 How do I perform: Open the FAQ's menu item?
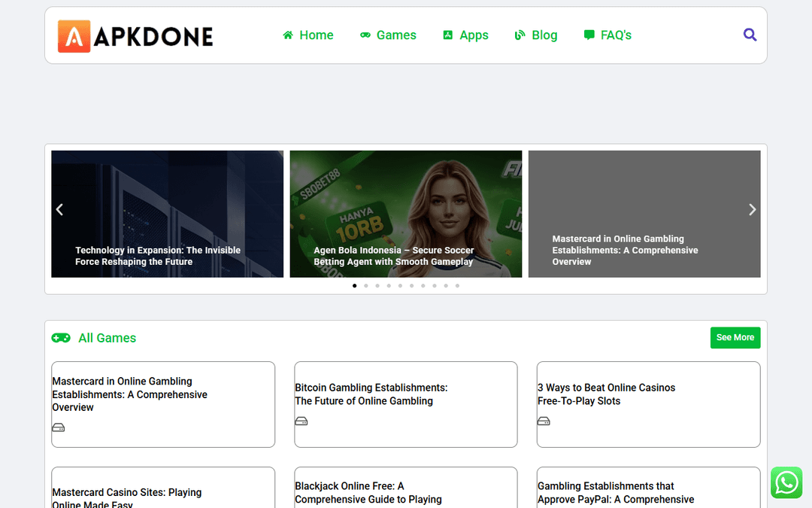[x=608, y=35]
